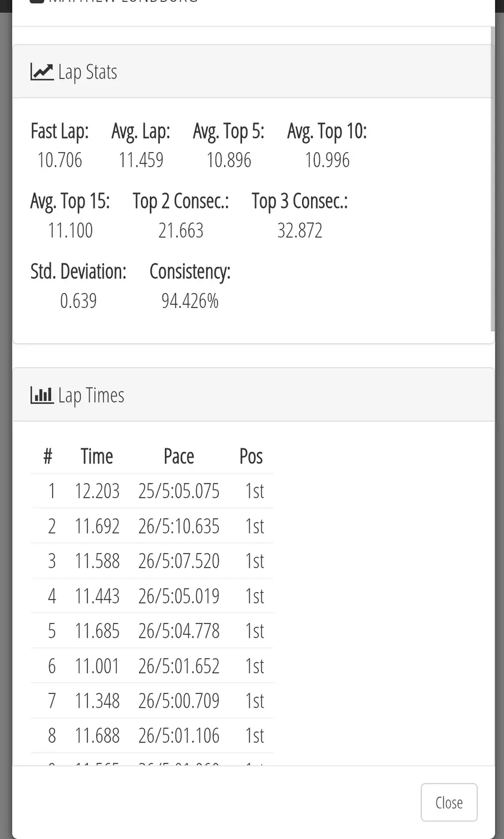
Task: Click the Fast Lap value 10.706
Action: (x=59, y=160)
